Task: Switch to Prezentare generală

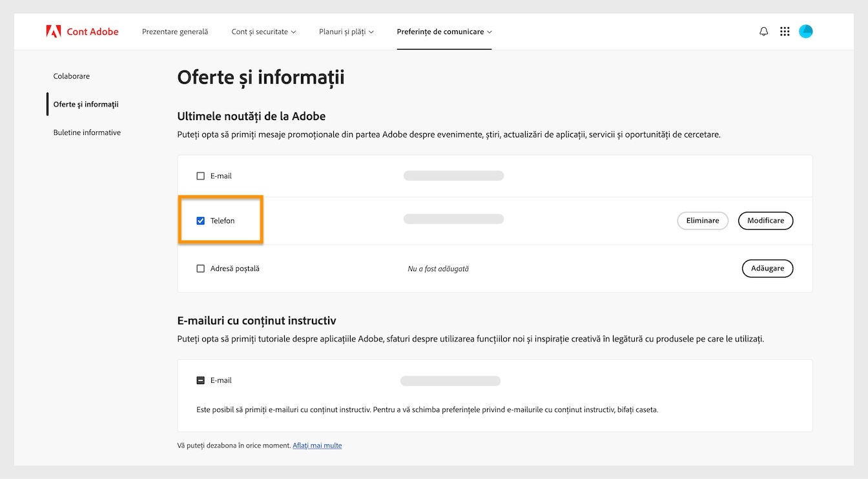Action: click(x=174, y=31)
